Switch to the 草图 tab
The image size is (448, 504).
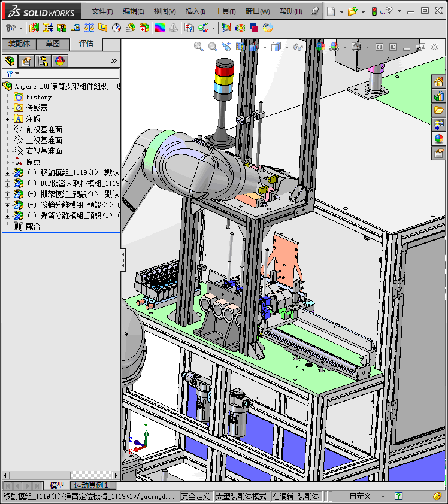pos(53,44)
